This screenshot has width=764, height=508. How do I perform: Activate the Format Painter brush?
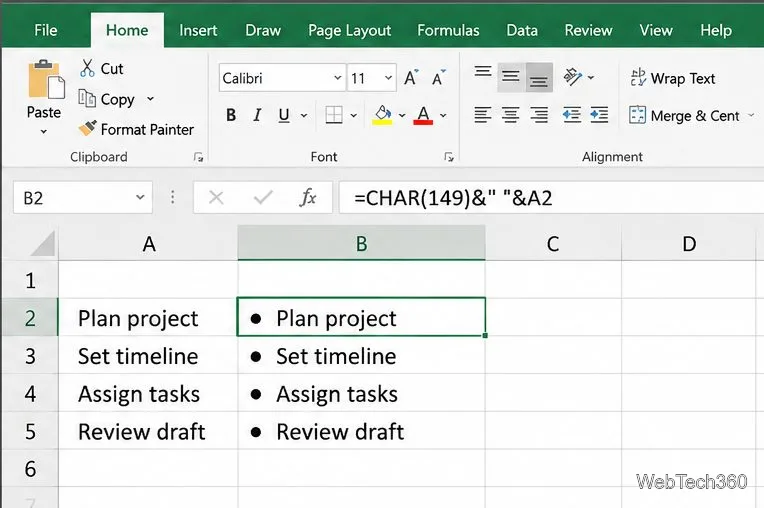(x=88, y=129)
